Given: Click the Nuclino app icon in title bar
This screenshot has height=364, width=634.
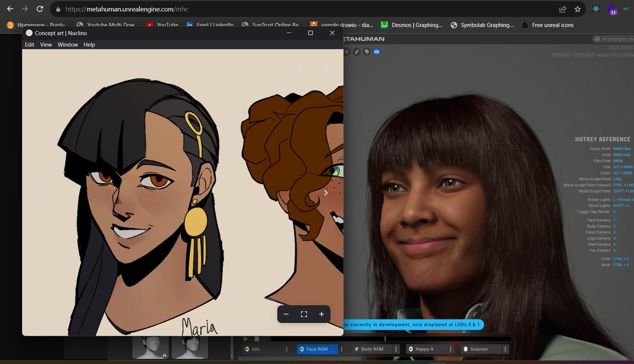Looking at the screenshot, I should (x=29, y=33).
